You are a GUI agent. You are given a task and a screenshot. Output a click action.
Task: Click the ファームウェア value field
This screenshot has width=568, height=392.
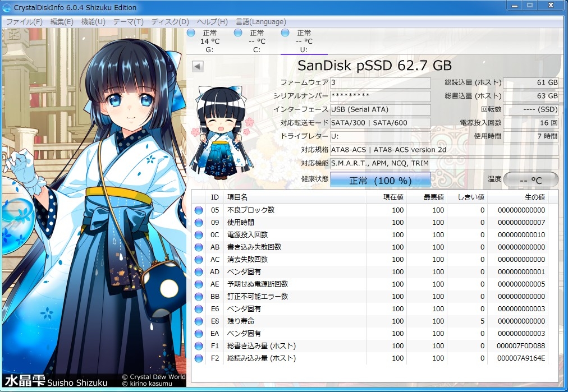(381, 82)
